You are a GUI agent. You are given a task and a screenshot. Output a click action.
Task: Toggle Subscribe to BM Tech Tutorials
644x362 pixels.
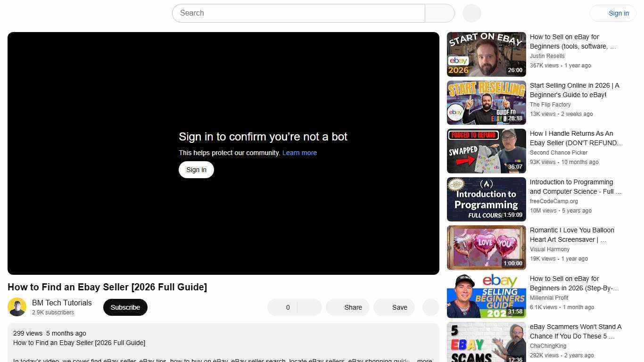pyautogui.click(x=125, y=307)
